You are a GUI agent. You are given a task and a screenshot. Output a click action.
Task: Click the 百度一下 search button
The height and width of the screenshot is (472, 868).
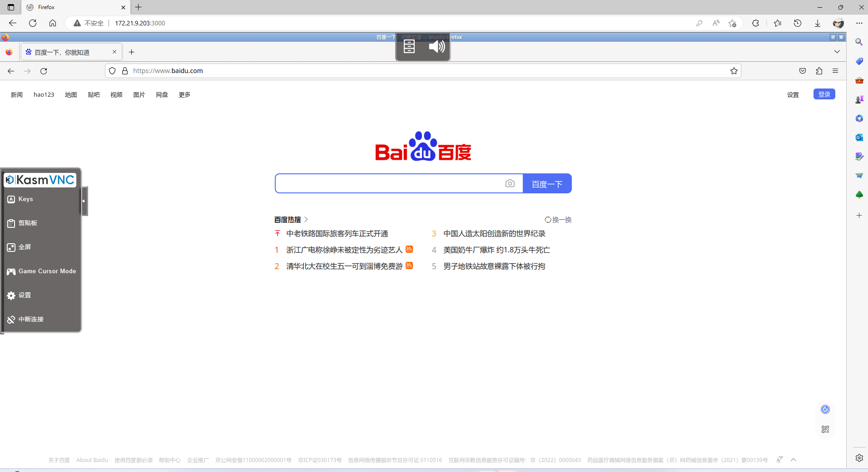pyautogui.click(x=547, y=183)
